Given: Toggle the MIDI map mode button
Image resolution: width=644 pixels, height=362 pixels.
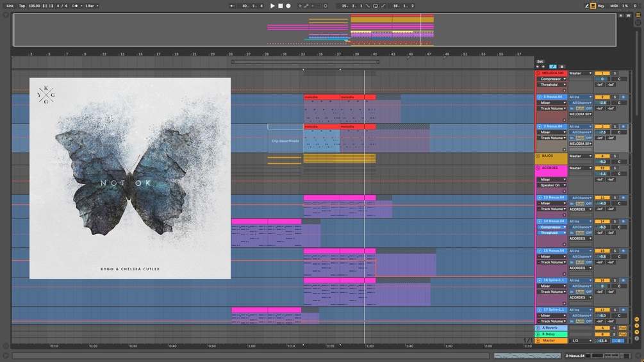Looking at the screenshot, I should [x=614, y=6].
